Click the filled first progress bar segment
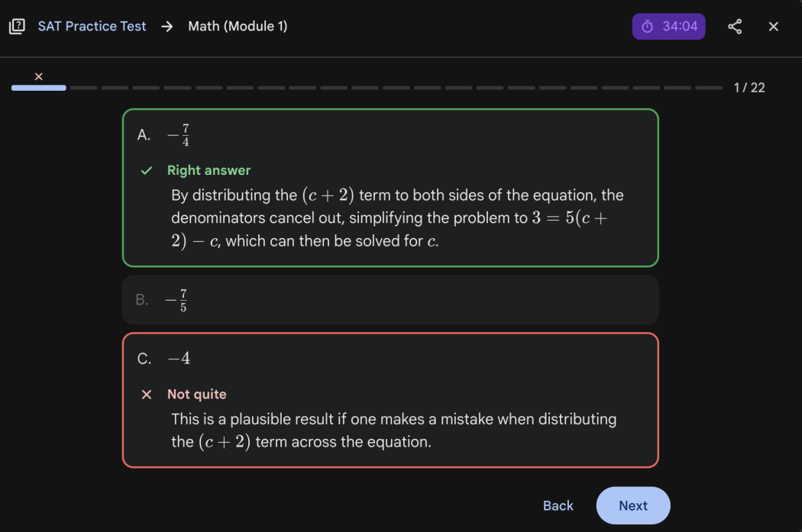This screenshot has height=532, width=802. [x=38, y=88]
